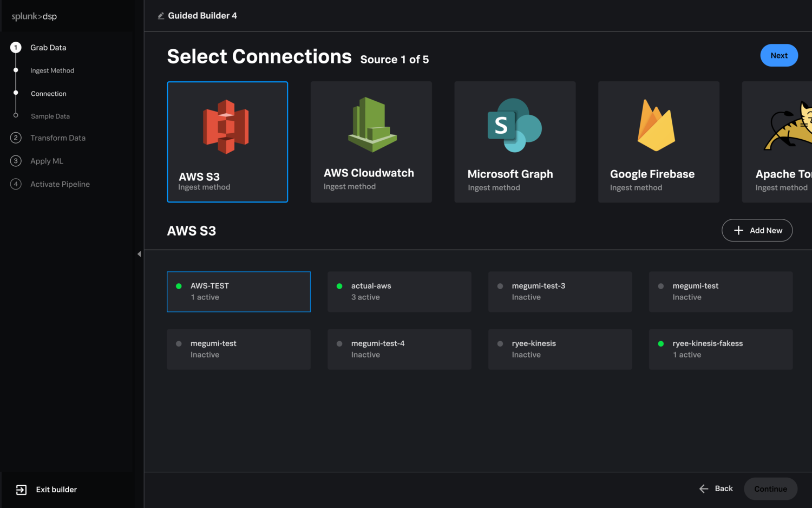812x508 pixels.
Task: Click the grey status dot of ryee-kinesis
Action: [500, 343]
